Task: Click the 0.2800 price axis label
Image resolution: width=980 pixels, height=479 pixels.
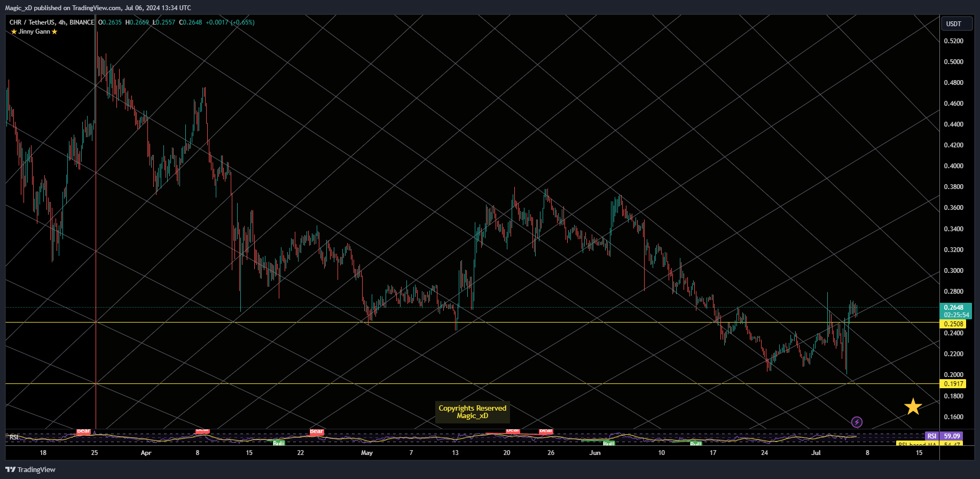Action: click(x=953, y=292)
